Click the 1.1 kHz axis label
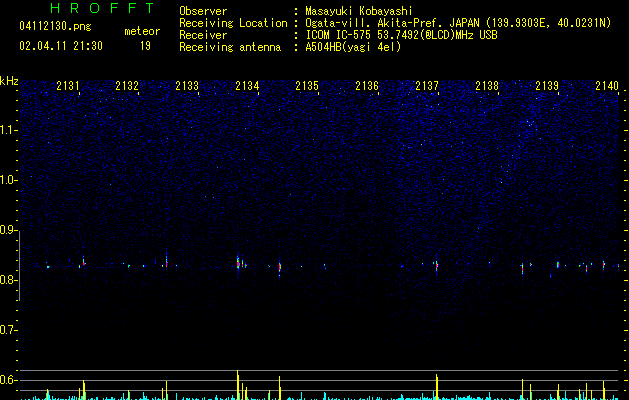 click(x=9, y=130)
